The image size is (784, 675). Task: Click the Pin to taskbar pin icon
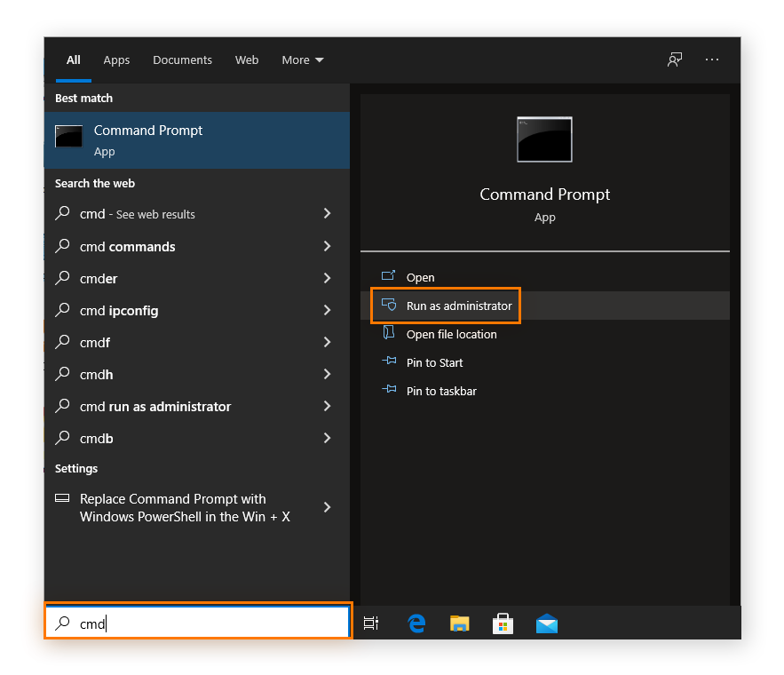(x=389, y=389)
